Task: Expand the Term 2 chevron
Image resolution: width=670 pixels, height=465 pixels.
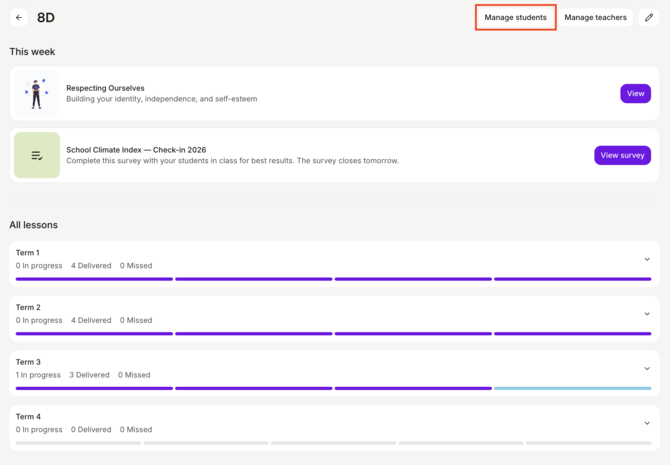Action: tap(647, 314)
